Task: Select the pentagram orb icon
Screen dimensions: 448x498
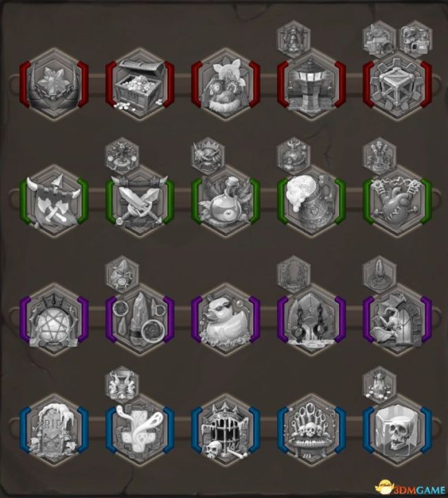Action: 54,320
